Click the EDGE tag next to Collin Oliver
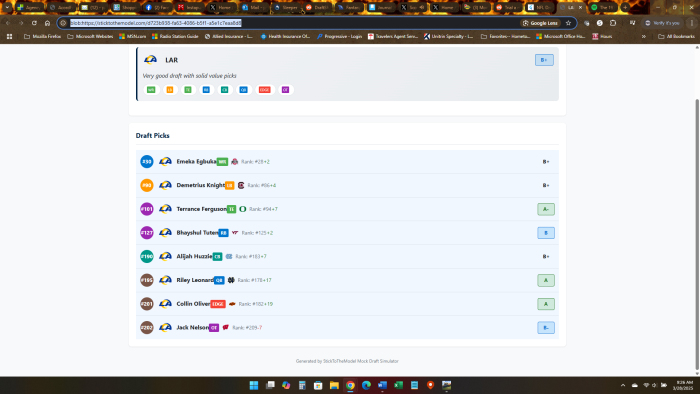700x394 pixels. 218,304
